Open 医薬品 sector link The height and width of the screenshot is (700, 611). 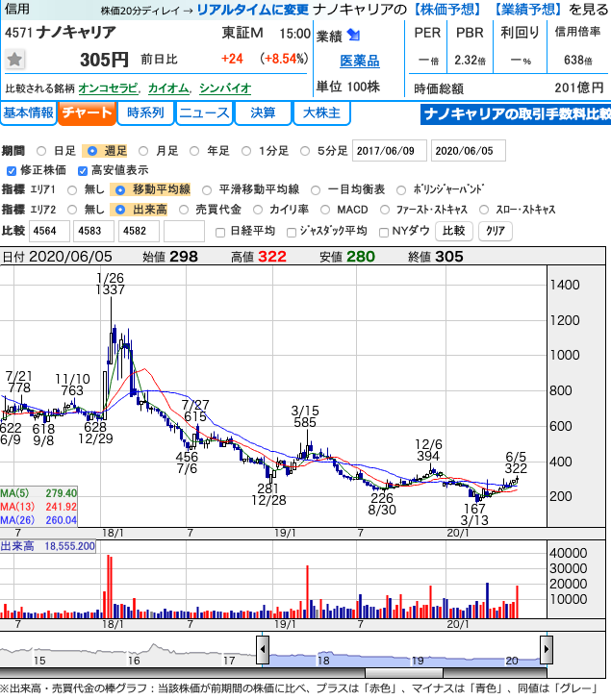360,62
